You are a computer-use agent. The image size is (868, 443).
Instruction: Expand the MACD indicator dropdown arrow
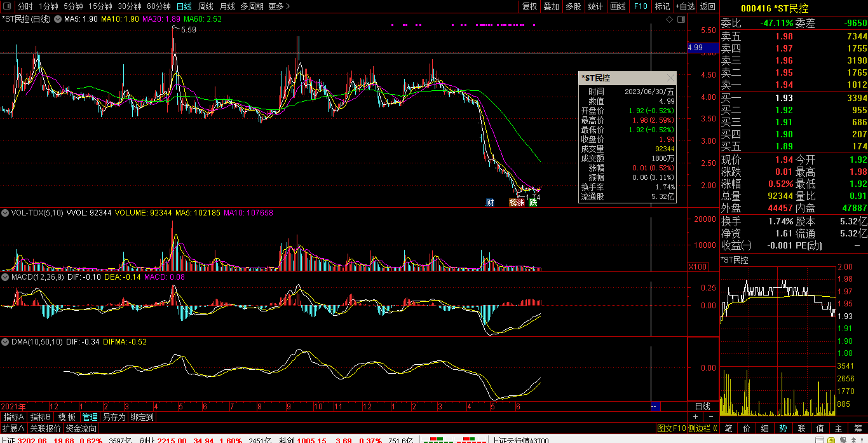5,277
